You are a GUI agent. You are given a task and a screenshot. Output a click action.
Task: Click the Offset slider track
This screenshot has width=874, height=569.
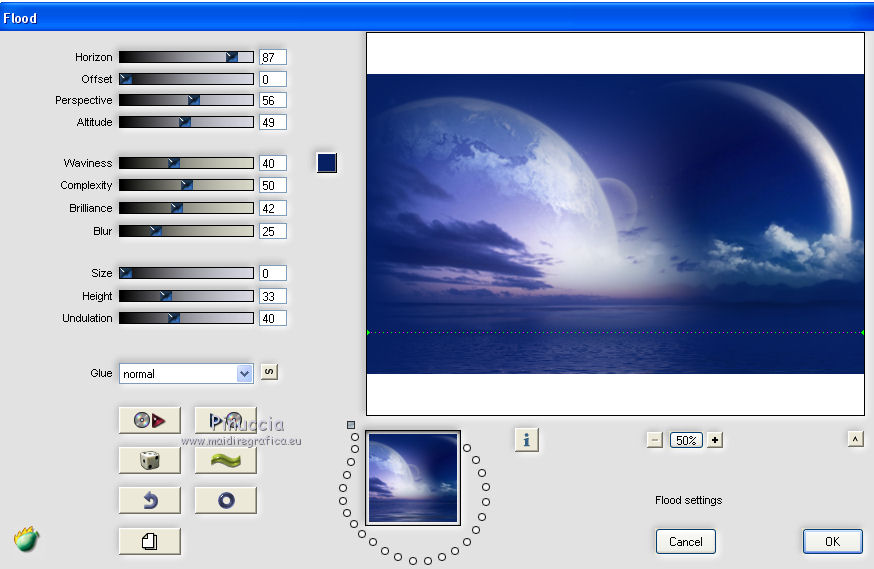pyautogui.click(x=186, y=79)
